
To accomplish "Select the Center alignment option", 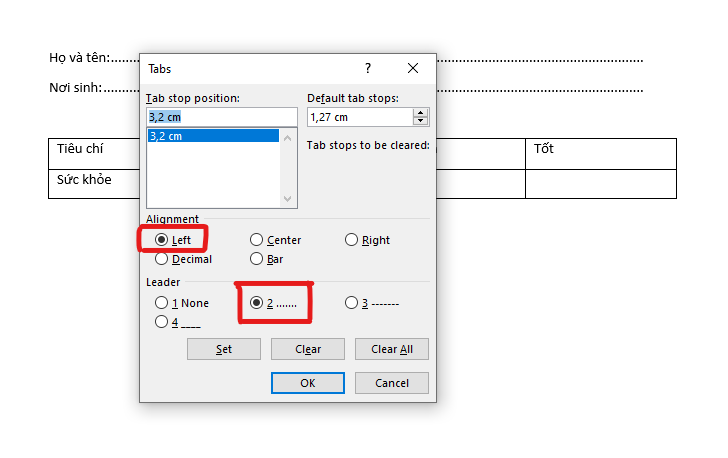I will [257, 240].
